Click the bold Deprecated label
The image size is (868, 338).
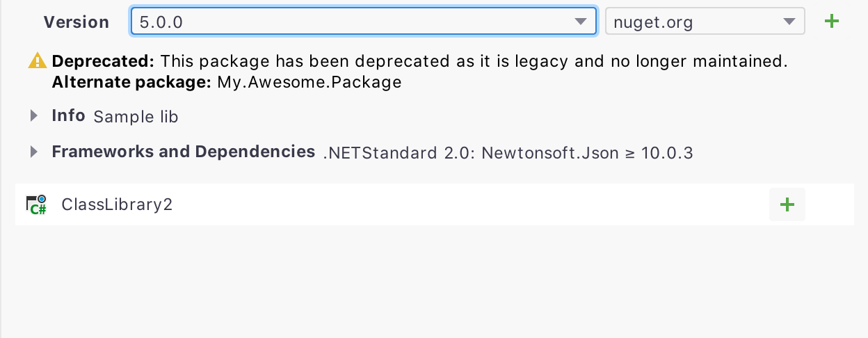tap(104, 61)
